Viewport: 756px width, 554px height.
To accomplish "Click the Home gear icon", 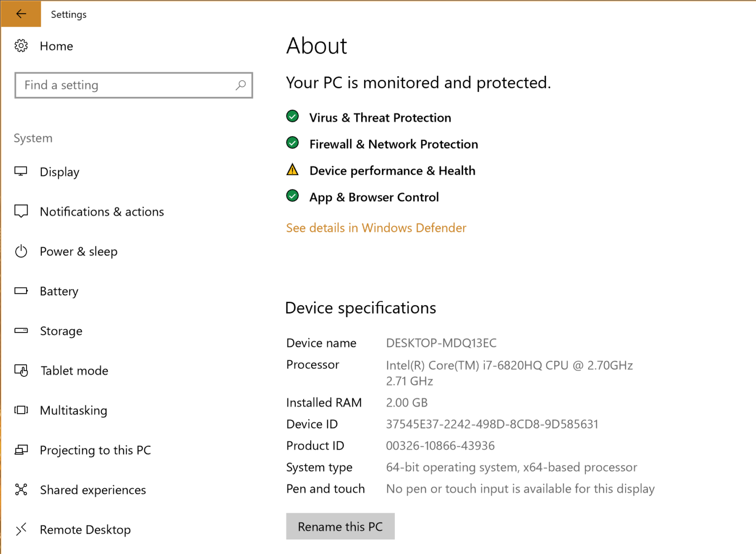I will (x=21, y=45).
